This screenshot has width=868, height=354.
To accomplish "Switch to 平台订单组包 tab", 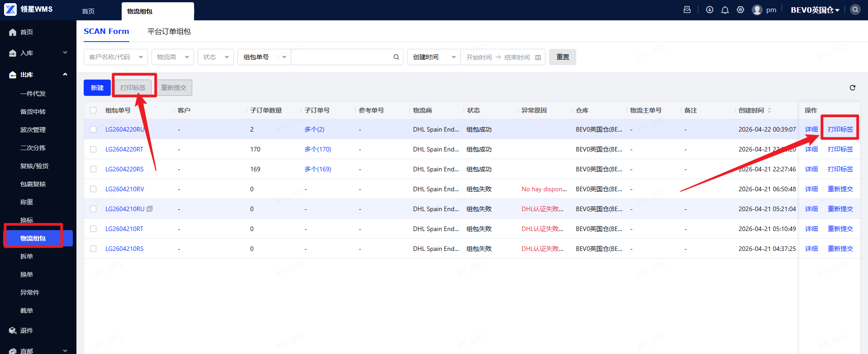I will pos(169,31).
